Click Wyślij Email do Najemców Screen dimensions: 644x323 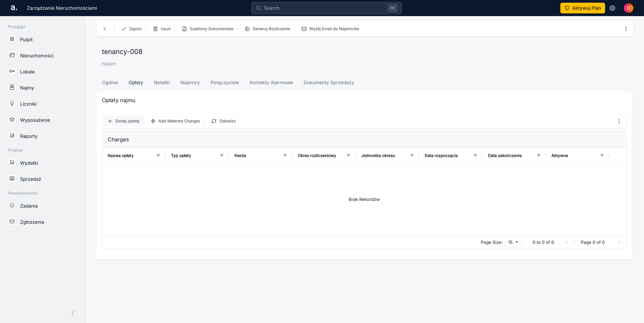coord(330,29)
